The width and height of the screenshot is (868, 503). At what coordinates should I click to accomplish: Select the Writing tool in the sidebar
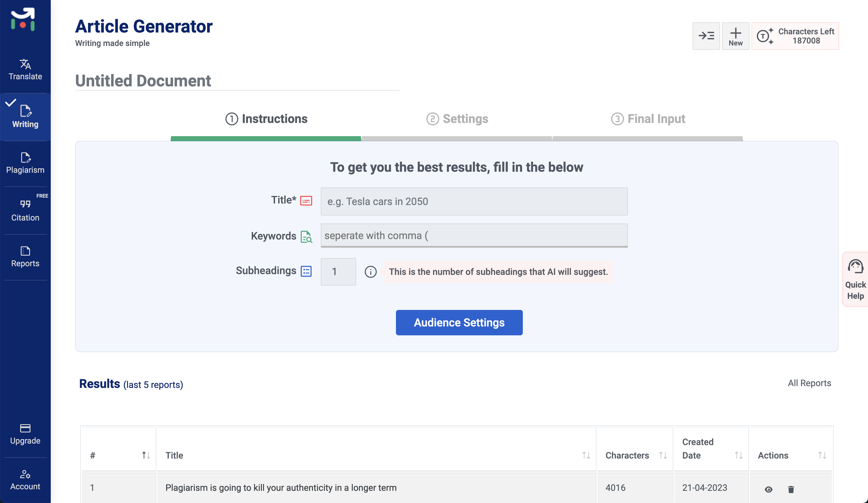pos(25,117)
